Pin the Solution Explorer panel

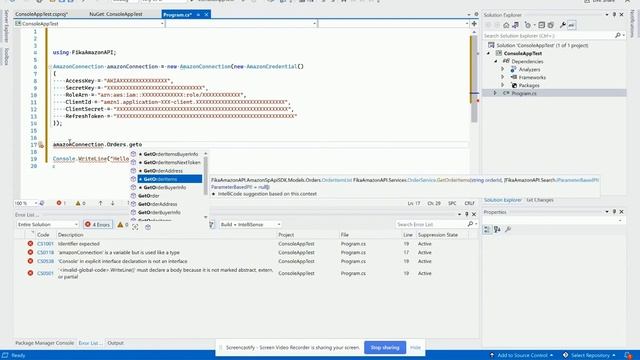(614, 15)
